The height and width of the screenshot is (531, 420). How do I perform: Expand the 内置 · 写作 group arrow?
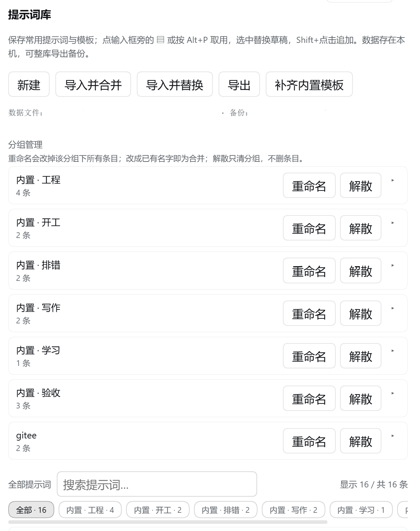[393, 308]
